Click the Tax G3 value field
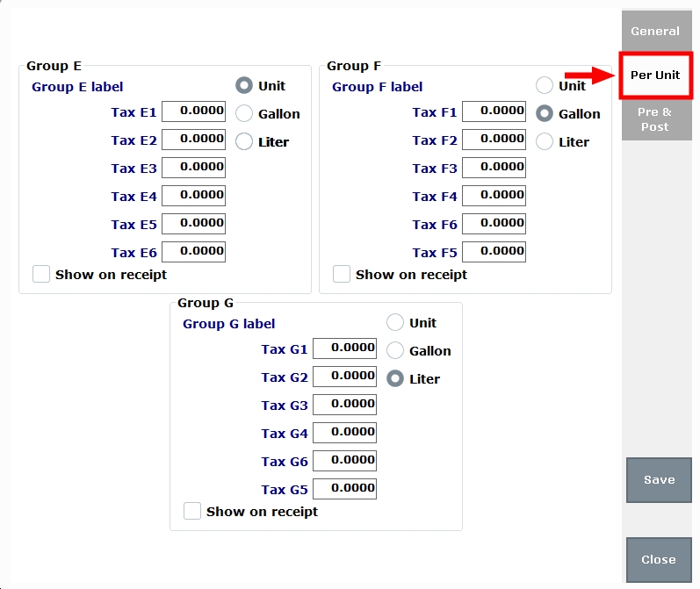 point(344,405)
